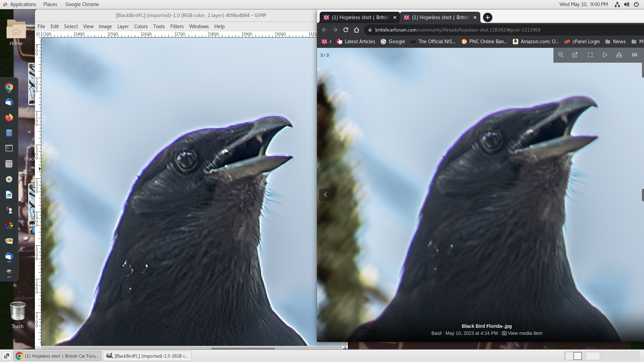
Task: Open GIMP Filters menu
Action: click(x=177, y=26)
